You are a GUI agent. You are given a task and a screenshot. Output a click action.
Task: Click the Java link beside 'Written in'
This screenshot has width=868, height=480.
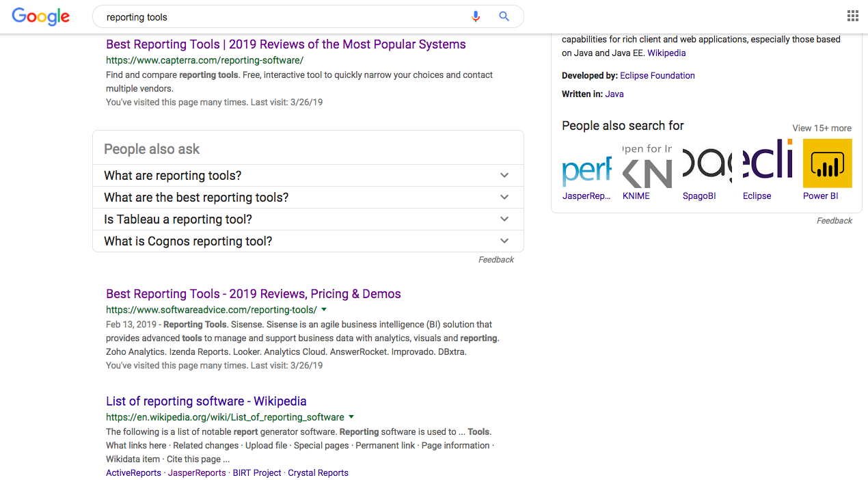[x=614, y=94]
